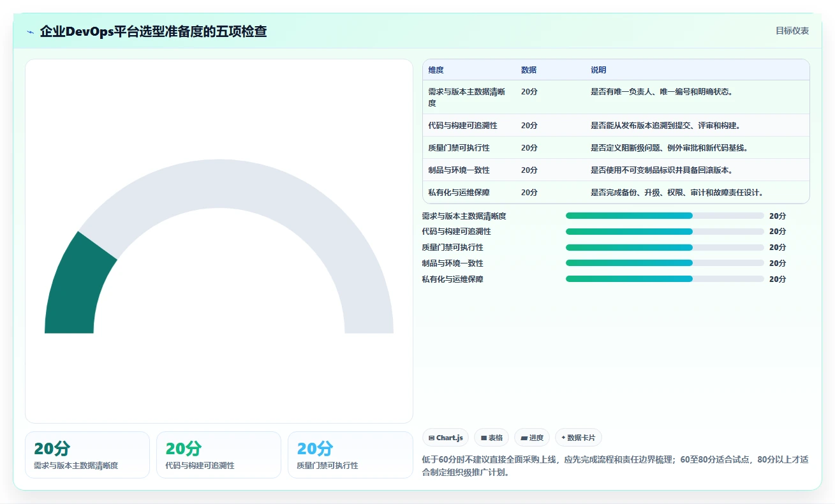This screenshot has height=504, width=835.
Task: Click progress list label 制品与环境一致性
Action: coord(453,263)
